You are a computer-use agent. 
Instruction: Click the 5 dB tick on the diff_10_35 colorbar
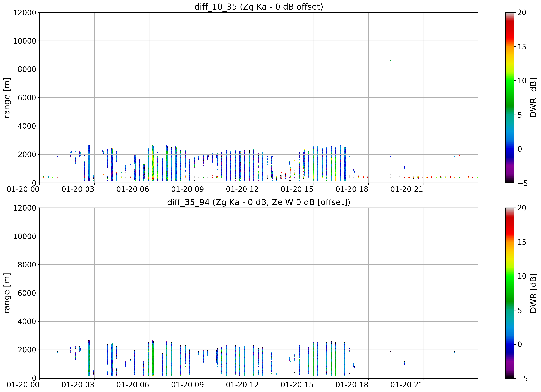[520, 115]
